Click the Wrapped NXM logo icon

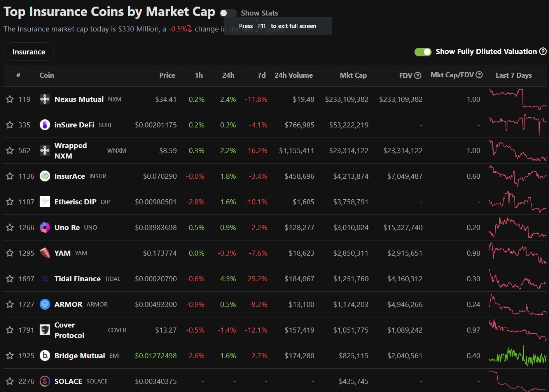click(x=45, y=151)
